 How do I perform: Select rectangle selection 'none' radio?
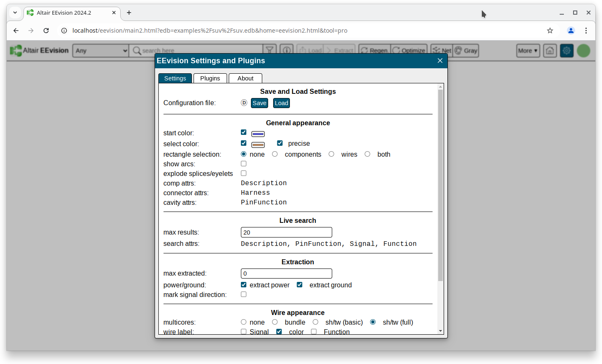243,154
